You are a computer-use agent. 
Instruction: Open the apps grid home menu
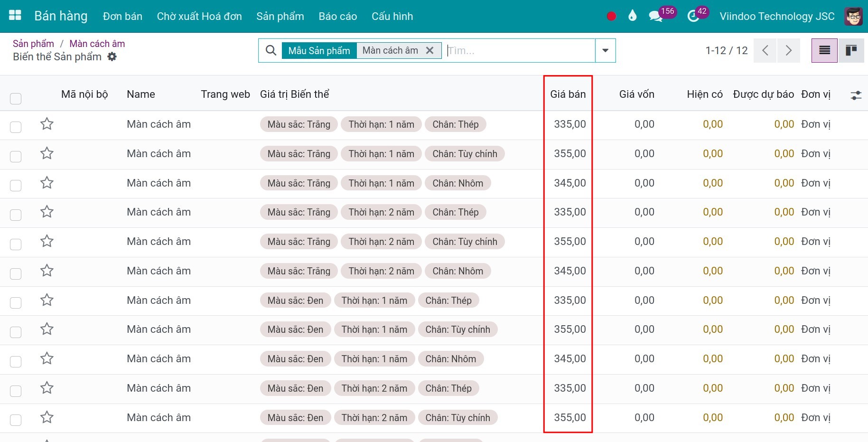pos(15,16)
